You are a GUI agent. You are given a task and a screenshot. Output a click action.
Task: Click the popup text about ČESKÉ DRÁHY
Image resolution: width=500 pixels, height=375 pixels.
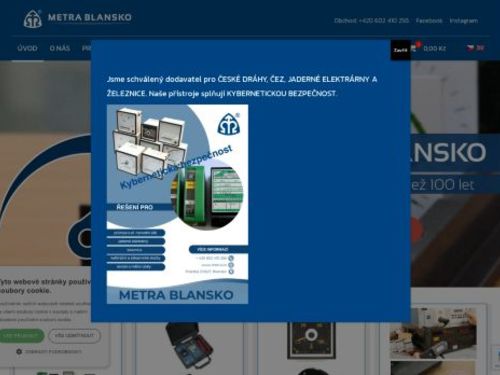pyautogui.click(x=242, y=86)
